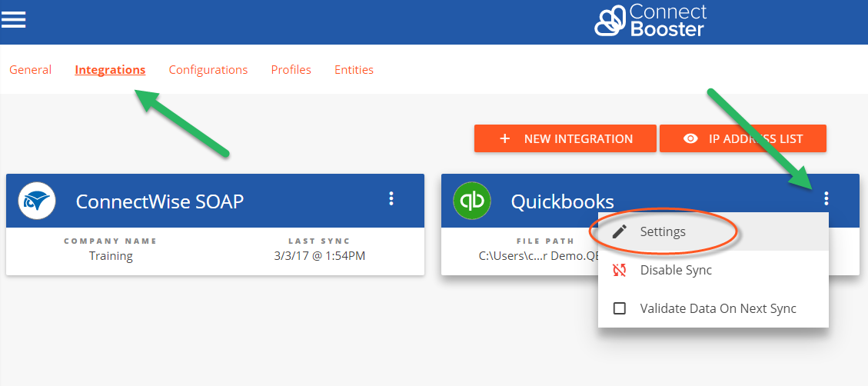
Task: Select Disable Sync menu entry
Action: pyautogui.click(x=713, y=270)
